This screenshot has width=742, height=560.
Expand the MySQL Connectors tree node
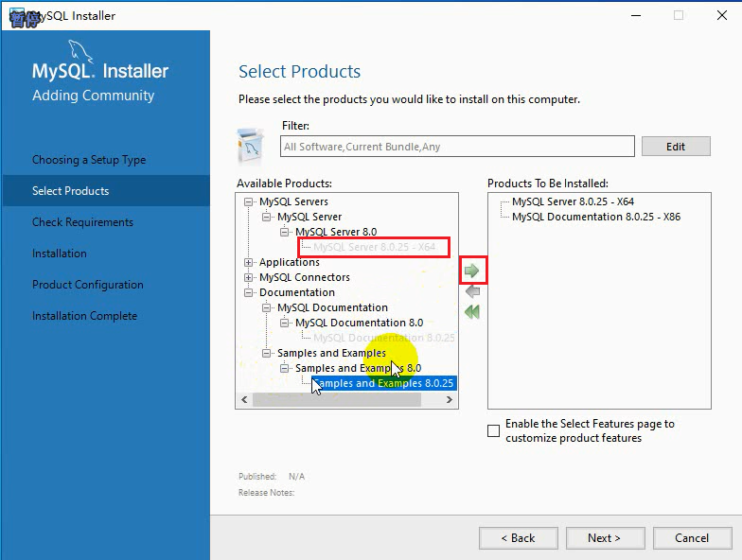(248, 278)
